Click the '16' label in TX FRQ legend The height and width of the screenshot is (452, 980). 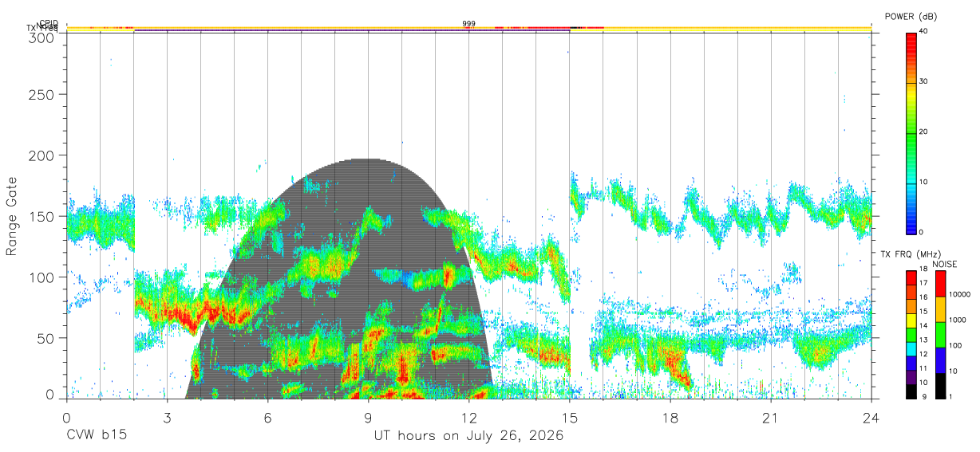pos(923,297)
